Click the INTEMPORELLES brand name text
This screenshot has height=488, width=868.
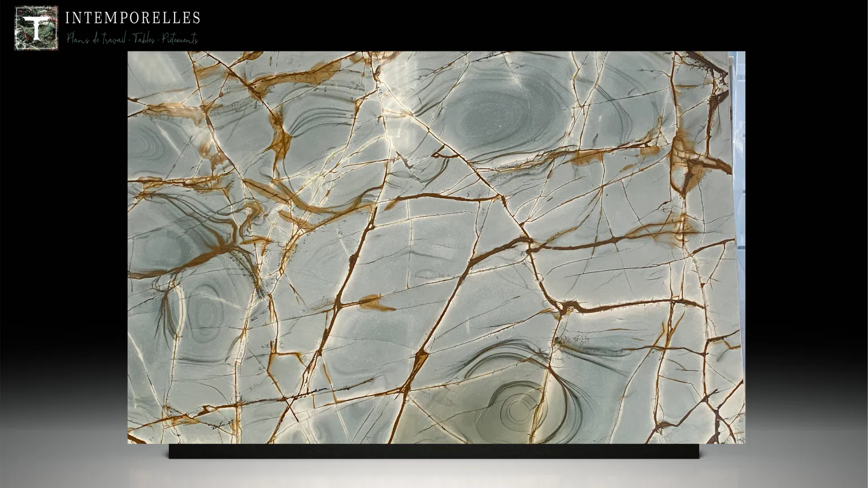coord(133,18)
